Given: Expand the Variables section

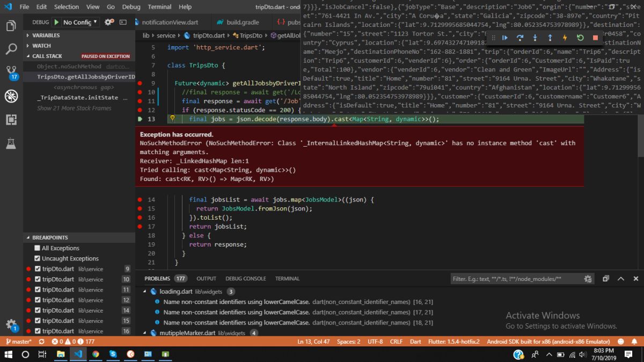Looking at the screenshot, I should tap(79, 35).
